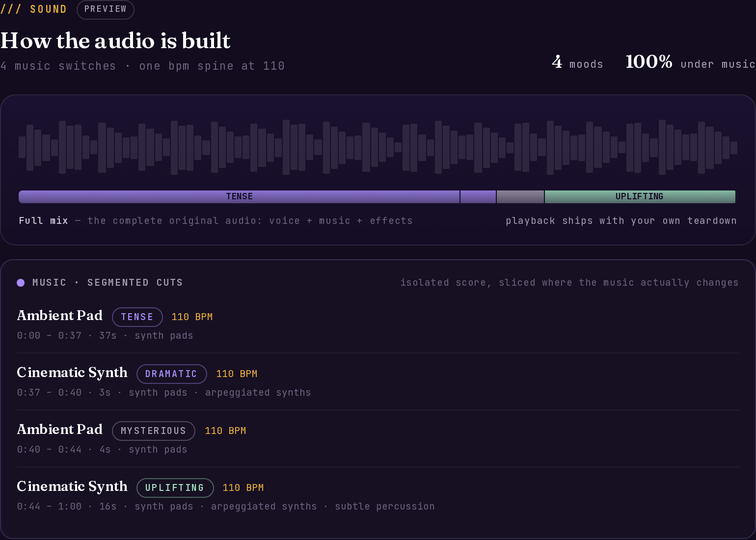
Task: Click 110 BPM next to TENSE tag
Action: click(x=192, y=317)
